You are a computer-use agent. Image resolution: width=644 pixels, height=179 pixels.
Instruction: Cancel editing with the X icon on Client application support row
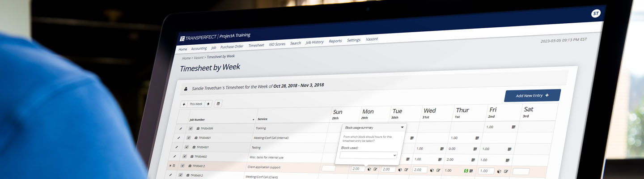pyautogui.click(x=170, y=166)
